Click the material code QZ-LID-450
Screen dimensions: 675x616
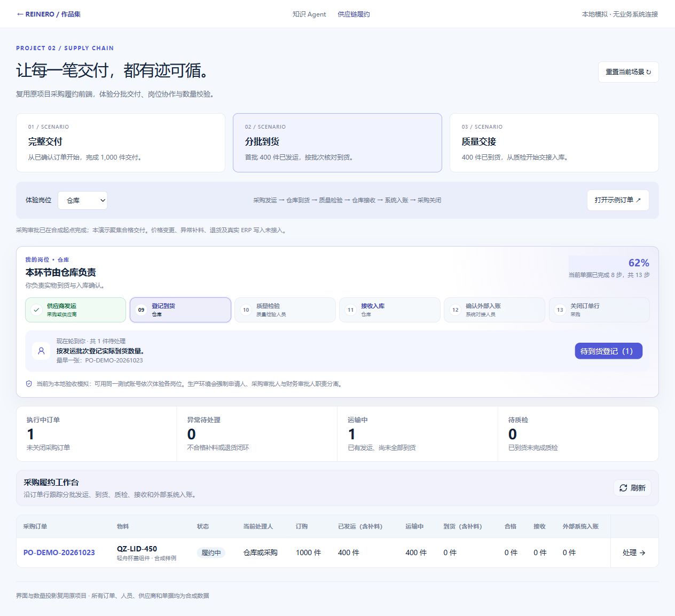click(x=137, y=549)
